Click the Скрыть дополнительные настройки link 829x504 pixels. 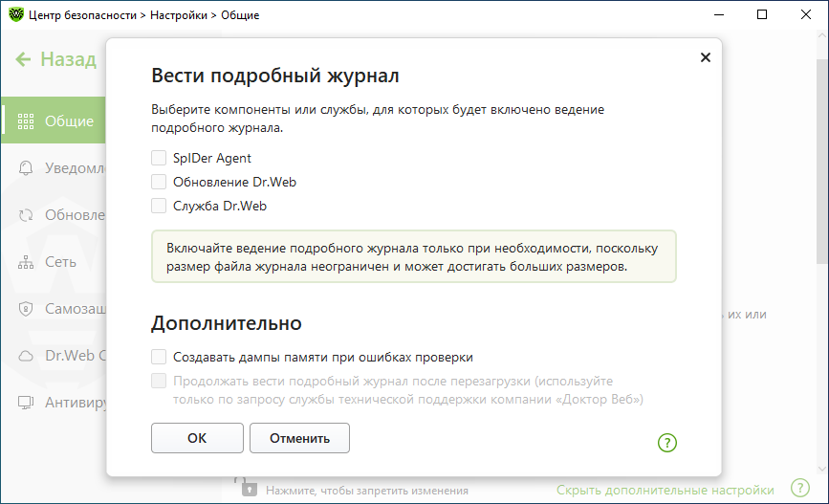(665, 491)
